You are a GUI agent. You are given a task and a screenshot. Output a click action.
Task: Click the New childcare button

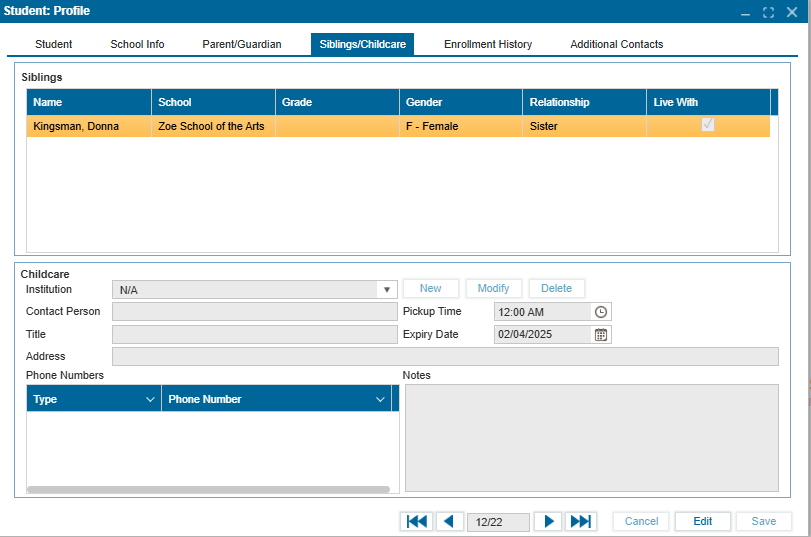tap(430, 288)
